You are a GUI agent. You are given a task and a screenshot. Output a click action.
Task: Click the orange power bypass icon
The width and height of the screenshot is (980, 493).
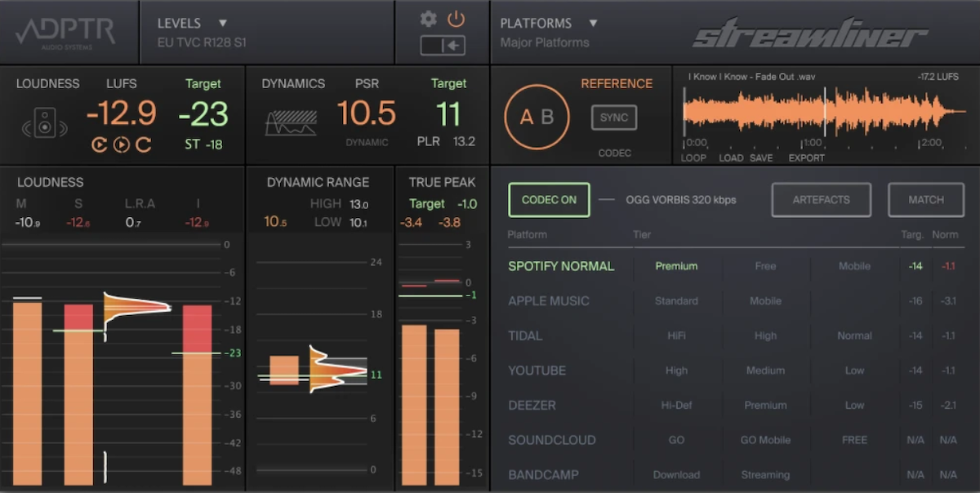tap(456, 19)
